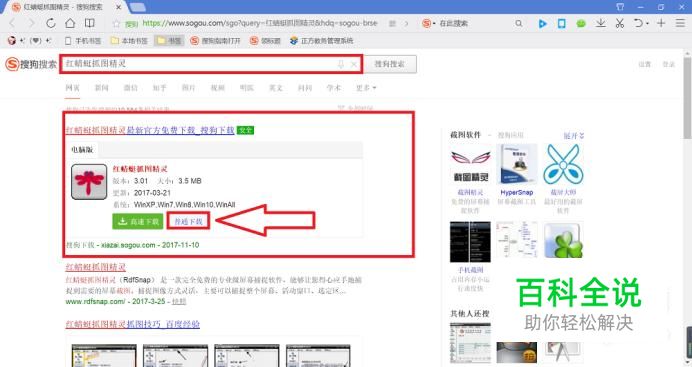Expand the 展开 link in 截图软件 panel
This screenshot has width=692, height=367.
click(574, 135)
